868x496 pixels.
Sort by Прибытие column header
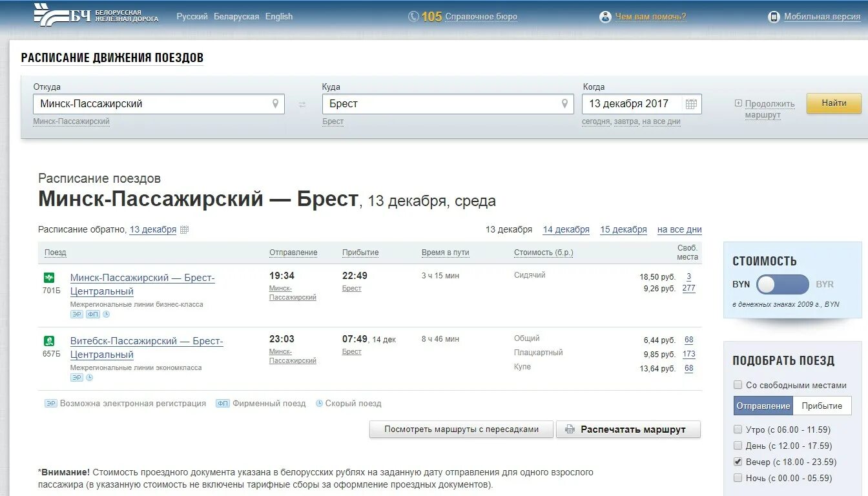(360, 253)
